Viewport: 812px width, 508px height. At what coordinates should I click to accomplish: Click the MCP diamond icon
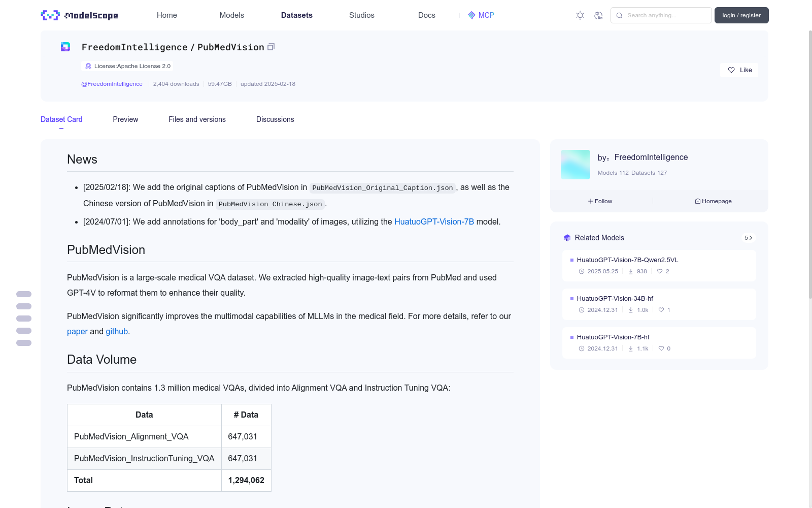pos(471,15)
